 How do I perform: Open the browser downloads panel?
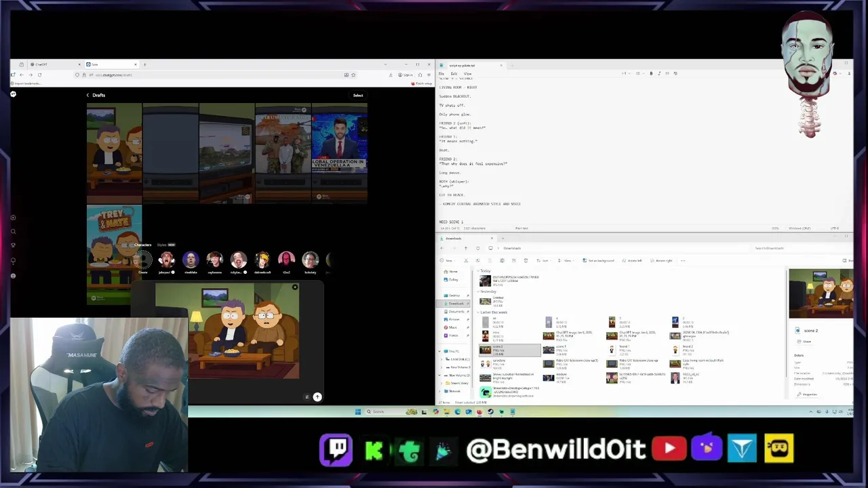click(391, 75)
